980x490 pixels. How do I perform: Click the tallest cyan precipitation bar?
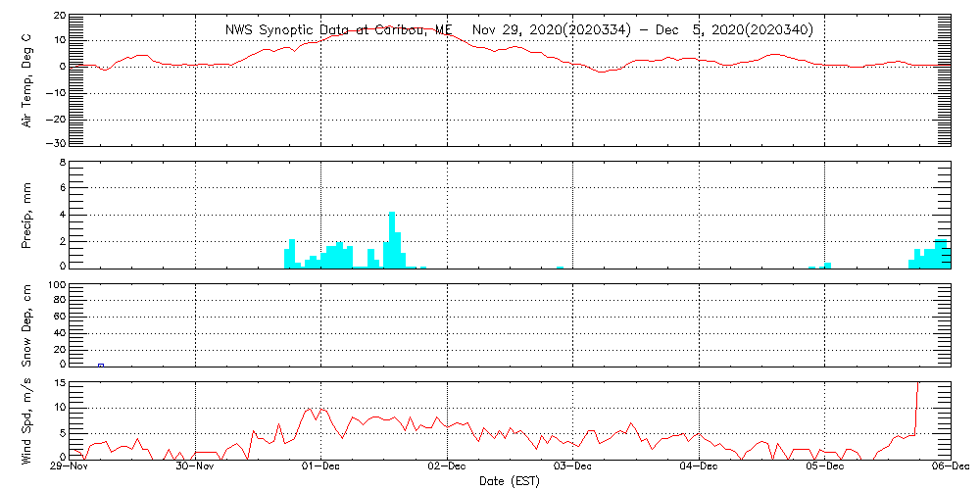(392, 239)
